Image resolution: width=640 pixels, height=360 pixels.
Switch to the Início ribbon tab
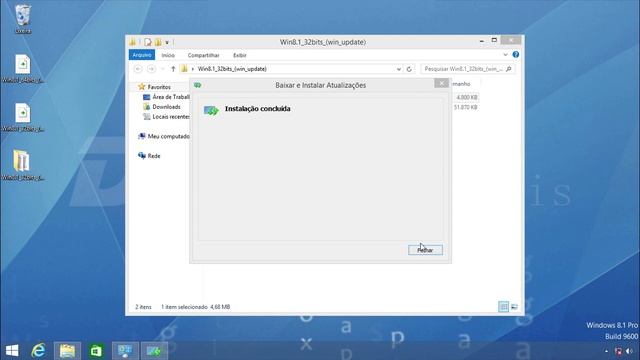pos(168,55)
